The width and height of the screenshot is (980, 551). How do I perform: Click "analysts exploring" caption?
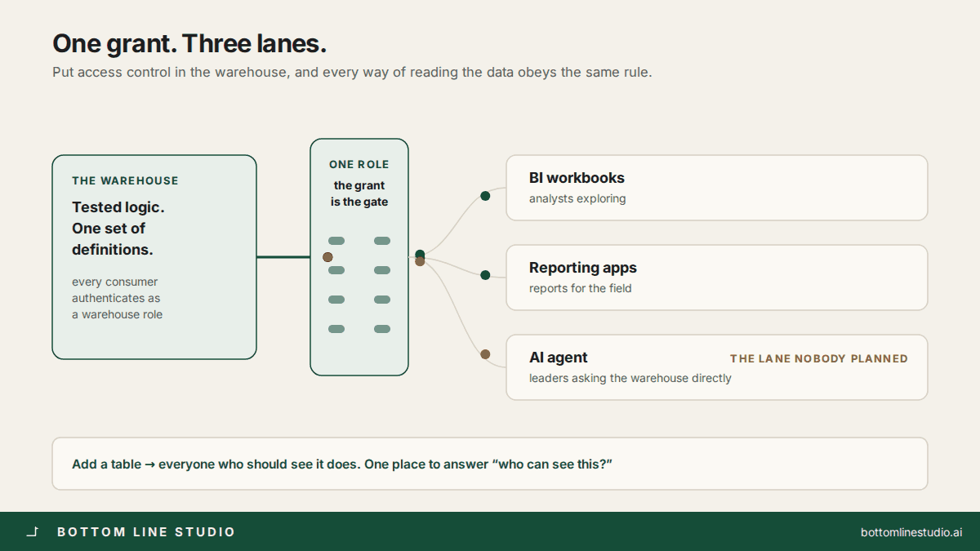tap(577, 198)
